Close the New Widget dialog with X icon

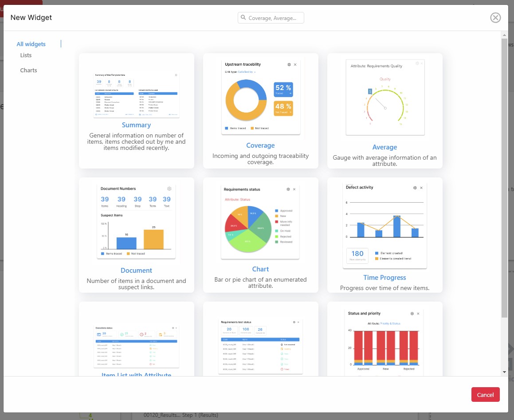tap(495, 18)
